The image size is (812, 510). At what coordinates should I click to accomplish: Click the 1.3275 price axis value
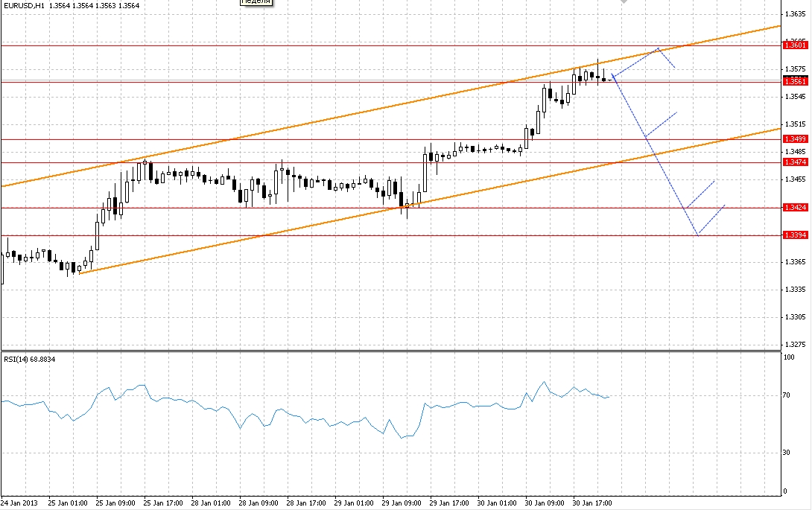795,344
